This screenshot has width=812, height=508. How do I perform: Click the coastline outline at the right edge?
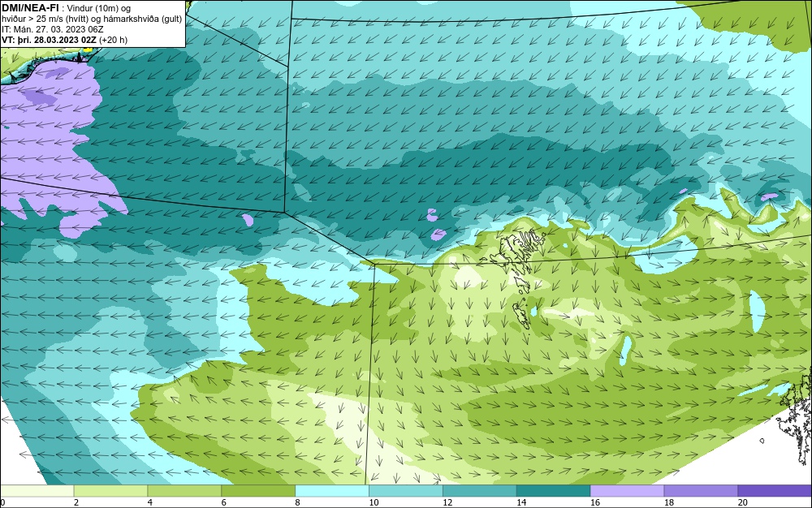tap(795, 416)
